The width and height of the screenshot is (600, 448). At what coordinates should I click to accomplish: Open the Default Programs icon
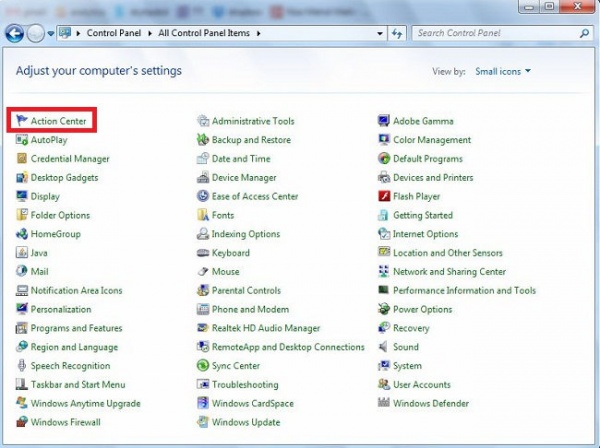coord(383,158)
